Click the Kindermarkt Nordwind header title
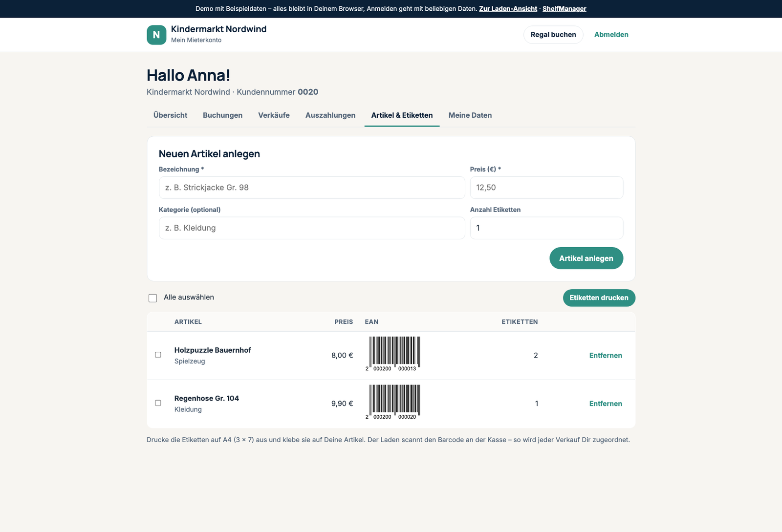The width and height of the screenshot is (782, 532). [x=218, y=29]
